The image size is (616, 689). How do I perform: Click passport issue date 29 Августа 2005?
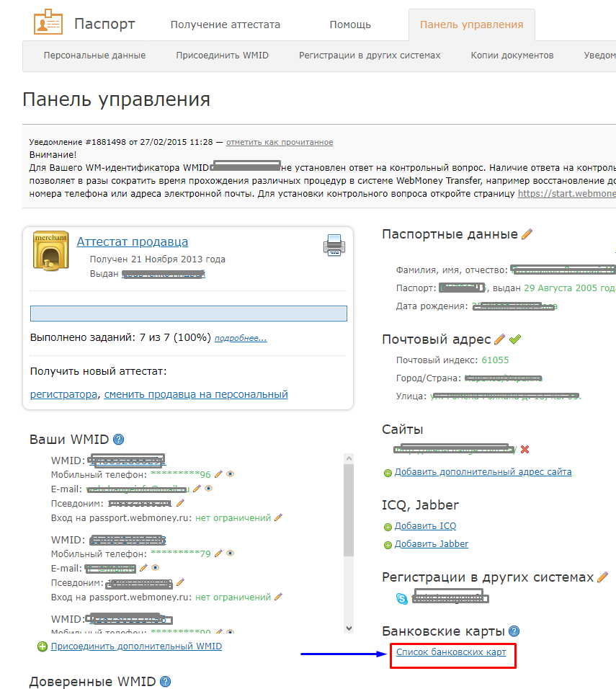pyautogui.click(x=561, y=288)
